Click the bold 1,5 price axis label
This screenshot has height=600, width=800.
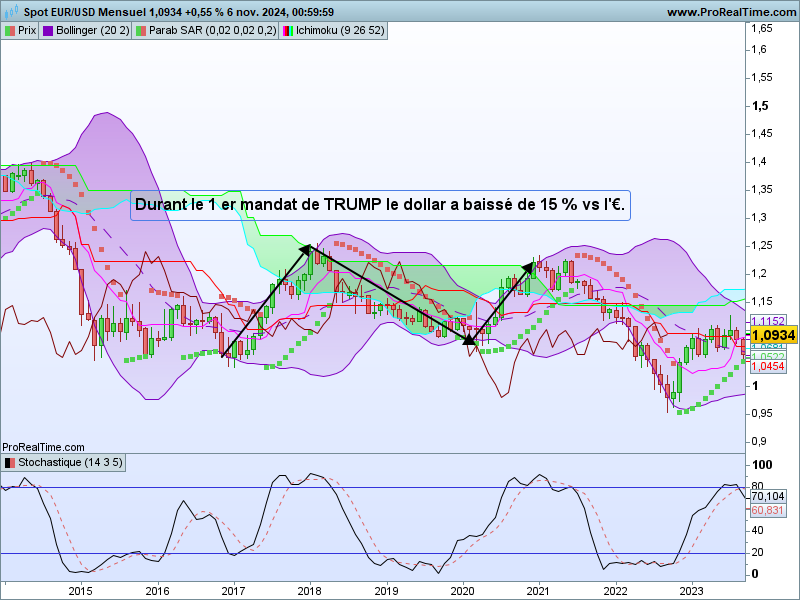tap(760, 106)
